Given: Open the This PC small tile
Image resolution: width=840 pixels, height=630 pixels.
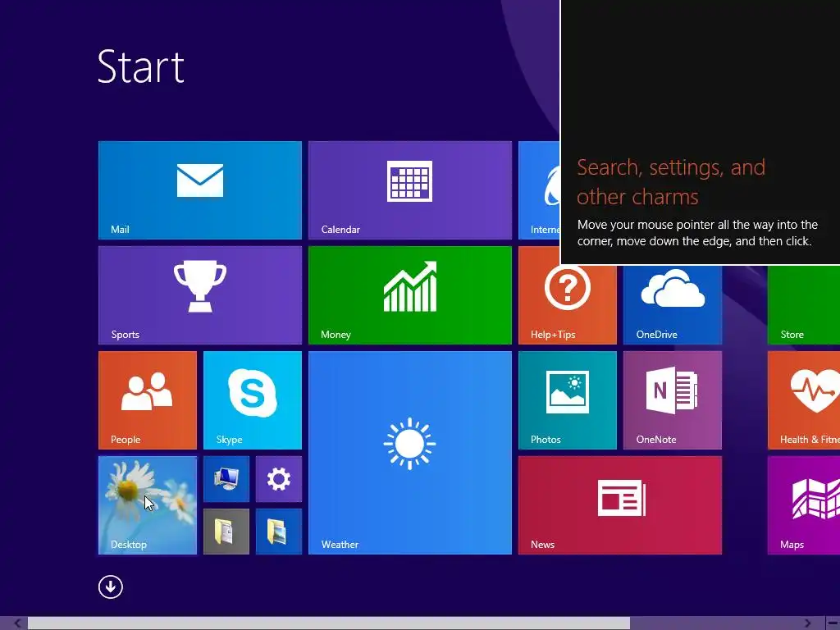Looking at the screenshot, I should click(226, 479).
